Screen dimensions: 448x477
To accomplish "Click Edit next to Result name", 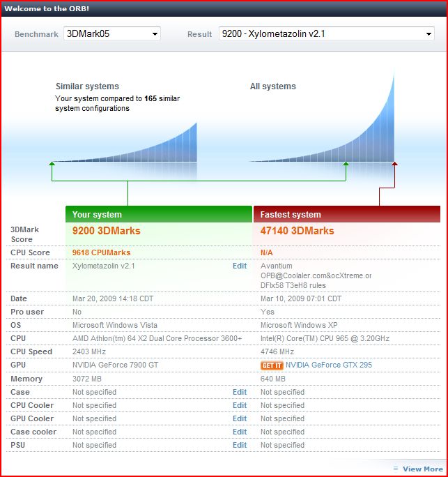I will [240, 266].
